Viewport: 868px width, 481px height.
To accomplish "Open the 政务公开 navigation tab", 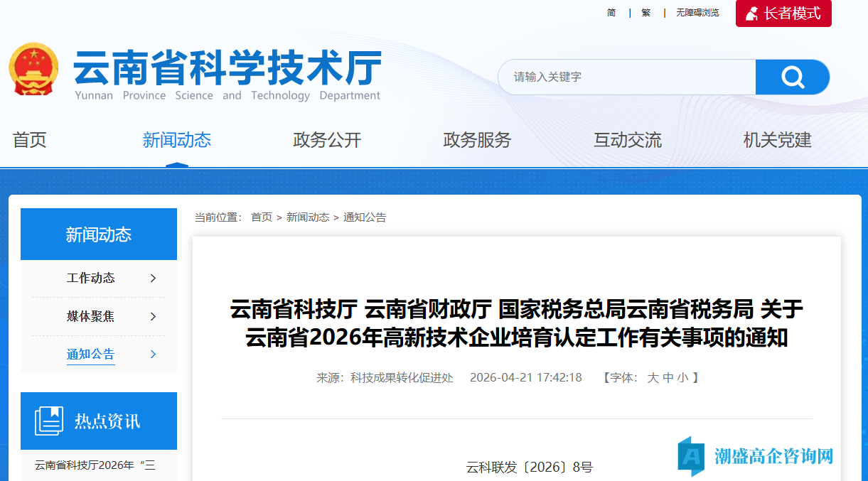I will click(327, 140).
